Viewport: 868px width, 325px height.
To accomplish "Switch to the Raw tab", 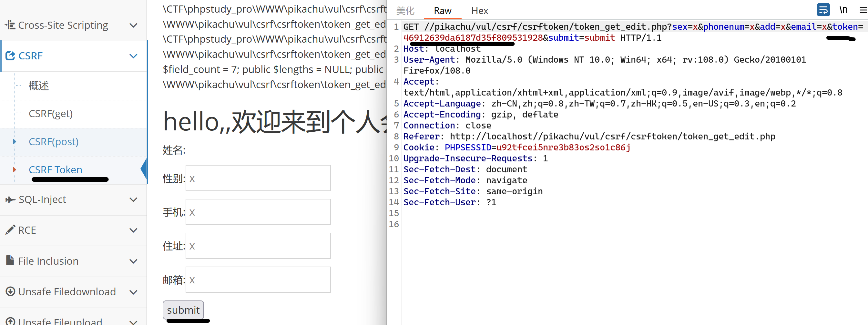I will pos(443,11).
